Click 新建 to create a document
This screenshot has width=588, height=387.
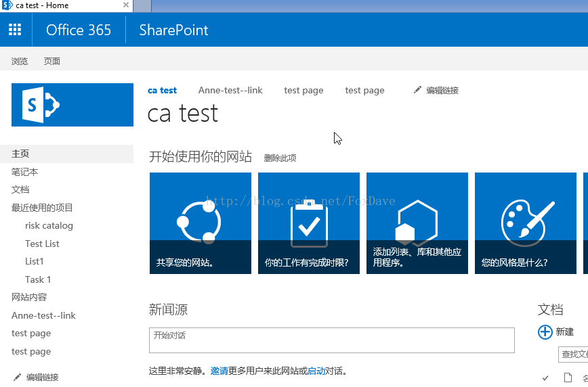[x=564, y=332]
